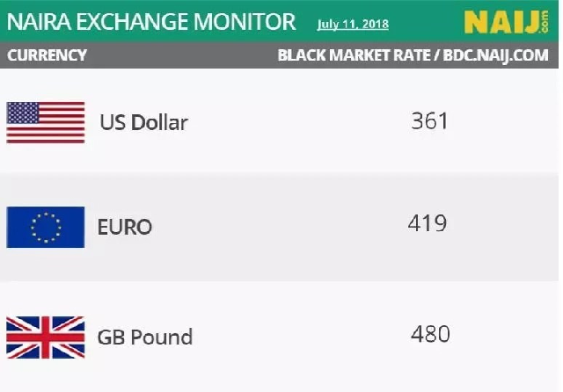Open the July 11, 2018 date link
The height and width of the screenshot is (392, 563).
tap(353, 24)
